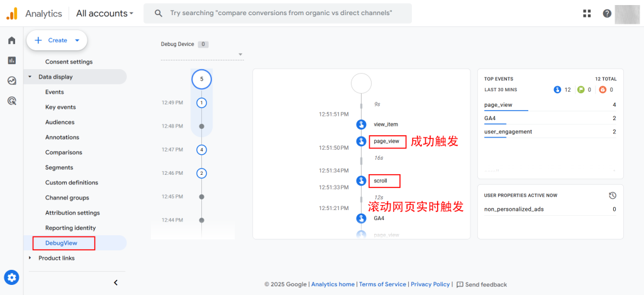Image resolution: width=644 pixels, height=295 pixels.
Task: Select the scroll event icon
Action: click(361, 181)
